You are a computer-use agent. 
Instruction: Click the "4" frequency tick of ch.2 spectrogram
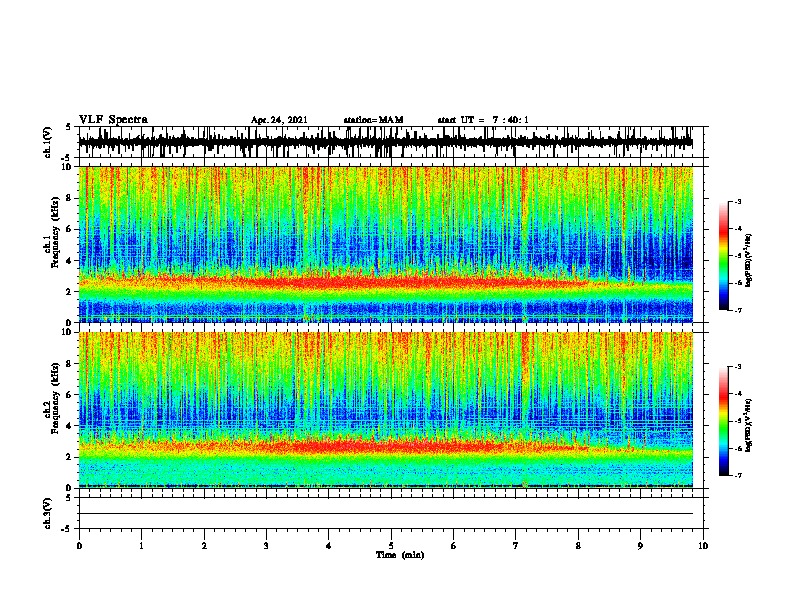tap(71, 426)
